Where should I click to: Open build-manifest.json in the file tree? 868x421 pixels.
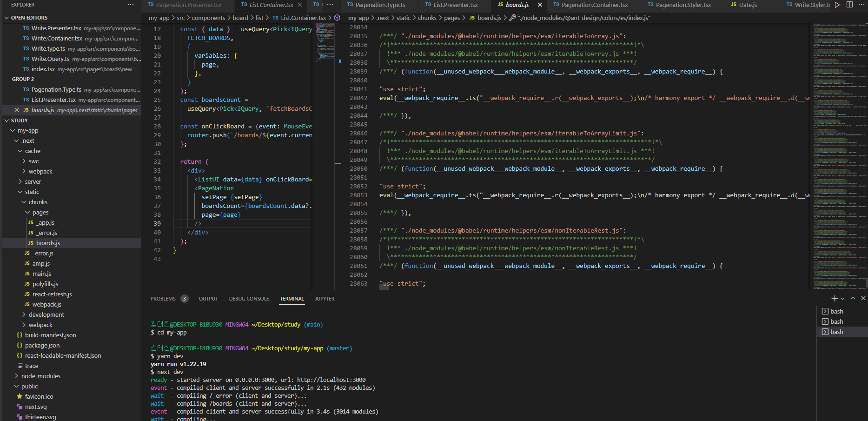[x=71, y=335]
